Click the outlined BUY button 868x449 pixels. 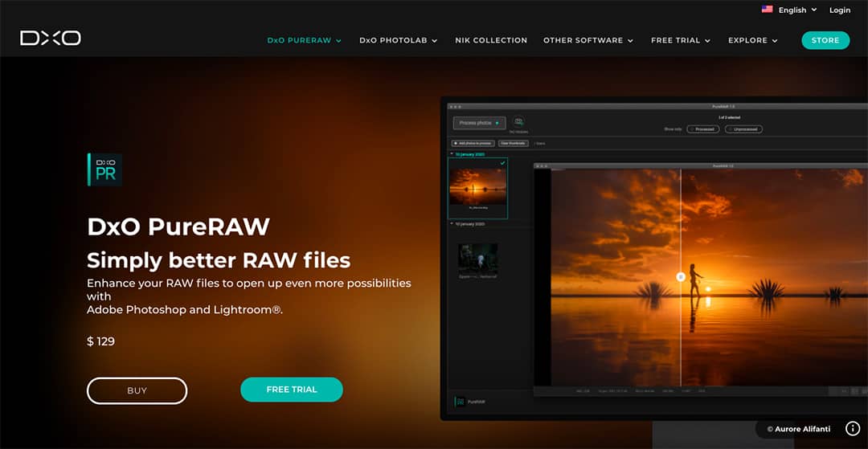point(137,390)
